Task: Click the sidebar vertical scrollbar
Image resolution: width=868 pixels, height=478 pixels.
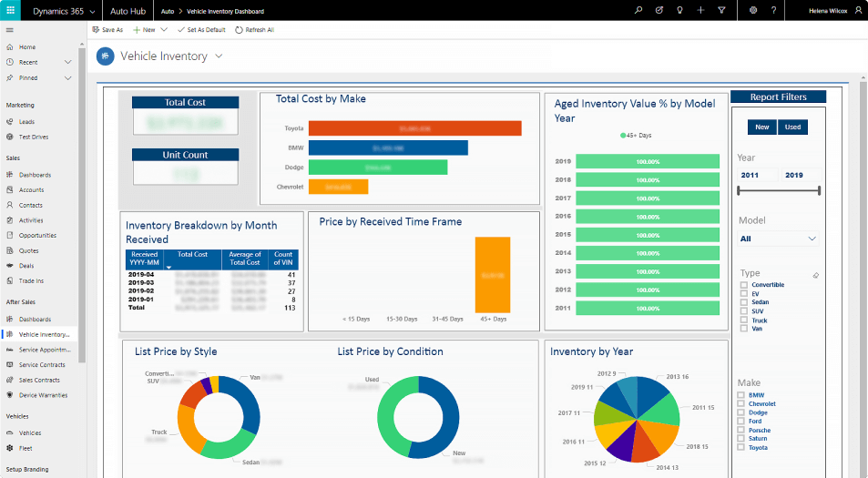Action: [x=82, y=205]
